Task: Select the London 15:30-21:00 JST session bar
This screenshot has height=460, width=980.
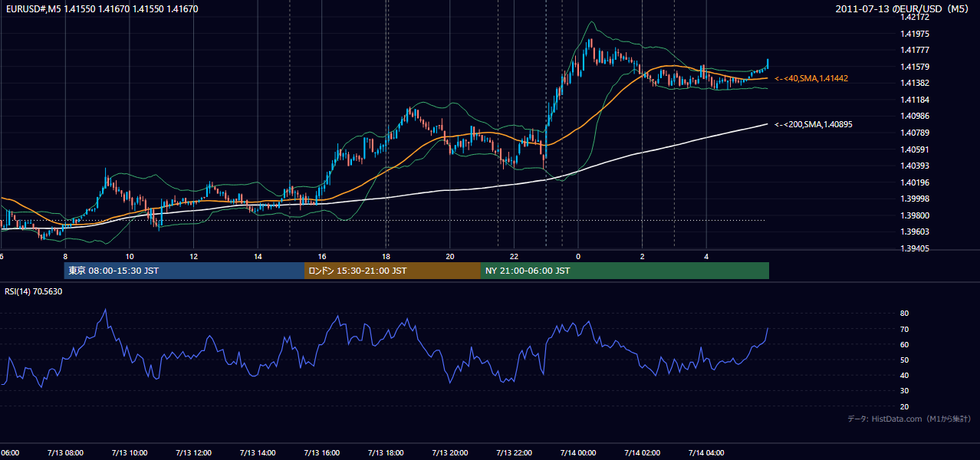Action: pyautogui.click(x=393, y=271)
